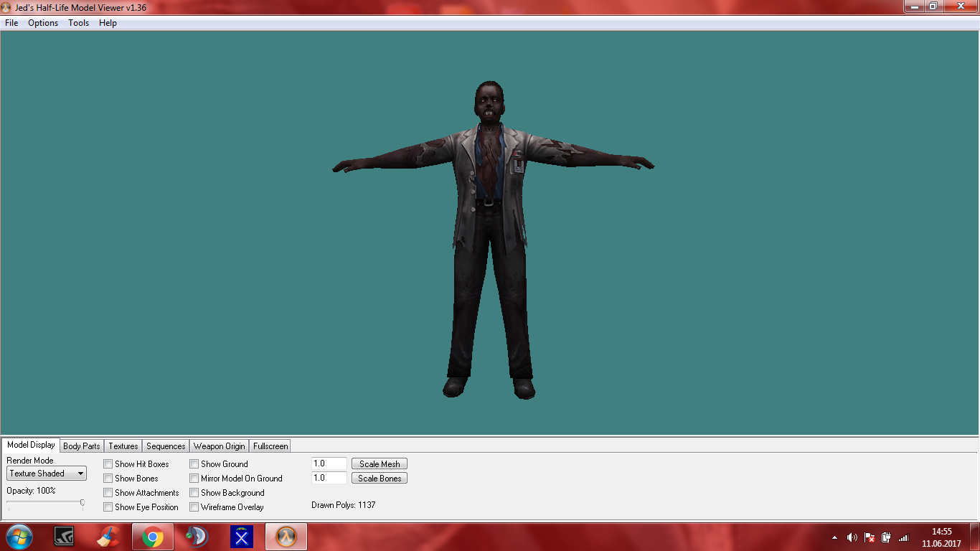The width and height of the screenshot is (980, 551).
Task: Switch to the Sequences tab
Action: point(166,446)
